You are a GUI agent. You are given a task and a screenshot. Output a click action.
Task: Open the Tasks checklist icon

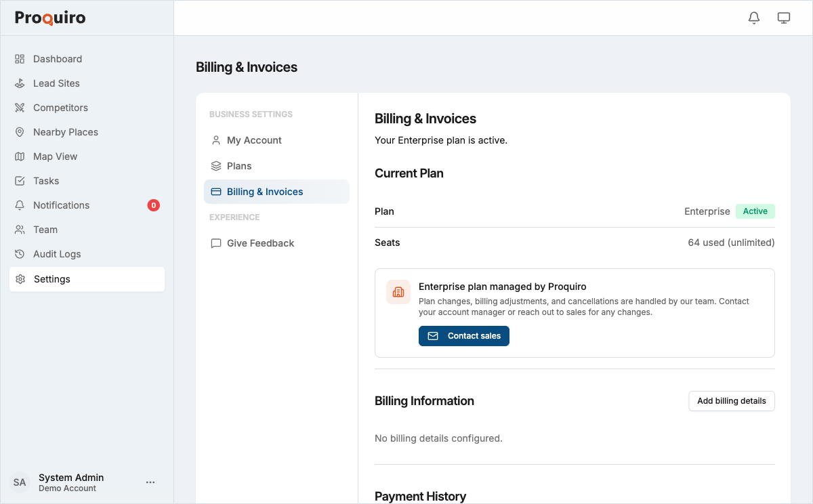[x=20, y=180]
